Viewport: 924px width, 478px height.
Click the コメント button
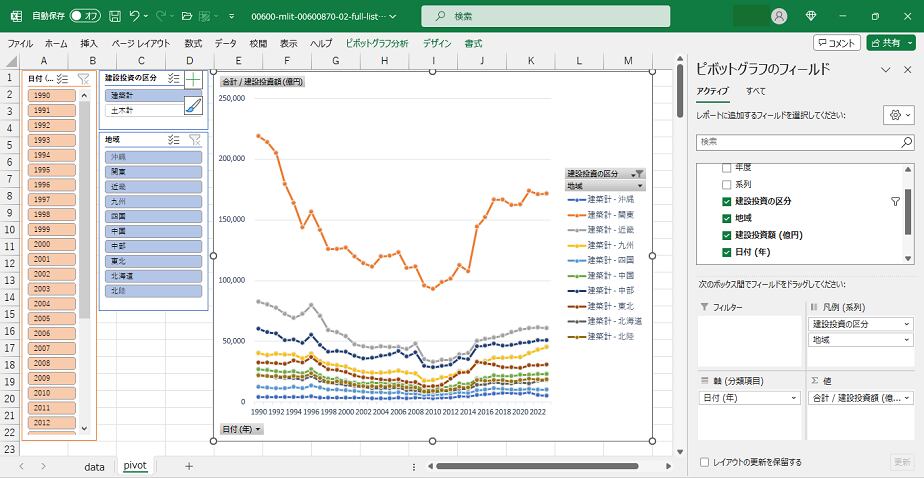tap(836, 43)
